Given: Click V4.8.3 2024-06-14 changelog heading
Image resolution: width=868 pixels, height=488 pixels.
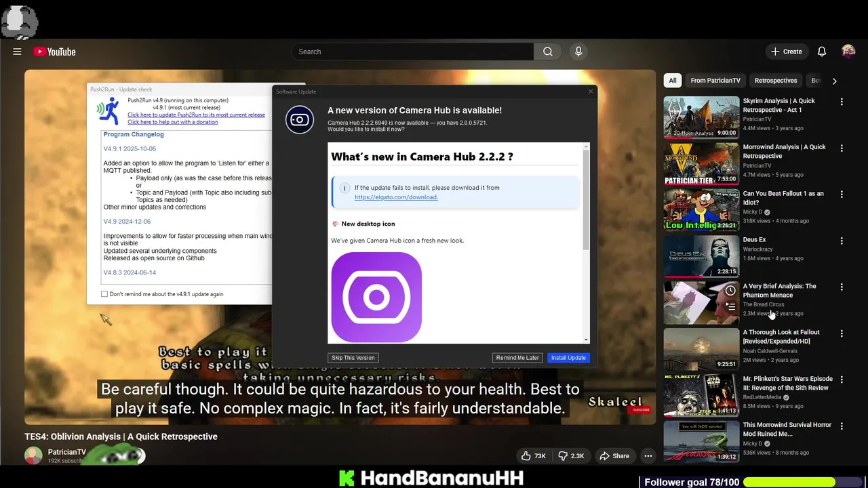Looking at the screenshot, I should tap(130, 272).
